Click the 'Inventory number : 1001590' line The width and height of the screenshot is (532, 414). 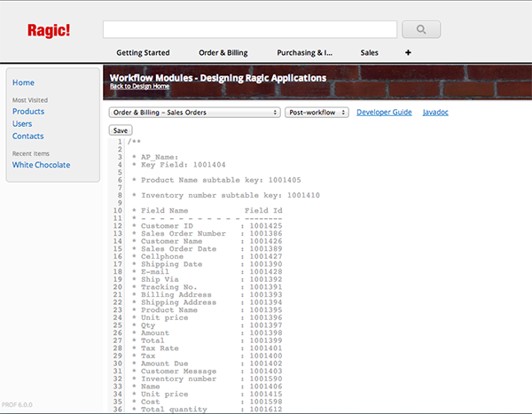pyautogui.click(x=207, y=379)
